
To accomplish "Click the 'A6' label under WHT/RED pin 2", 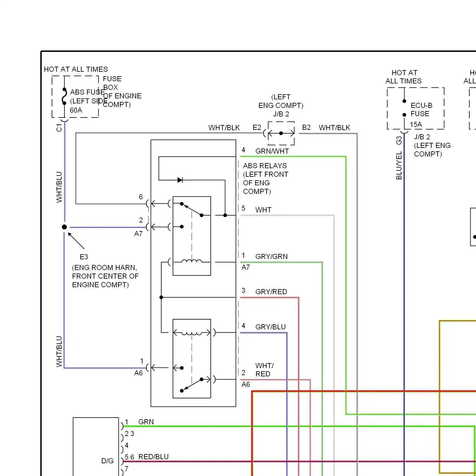I will (x=246, y=385).
